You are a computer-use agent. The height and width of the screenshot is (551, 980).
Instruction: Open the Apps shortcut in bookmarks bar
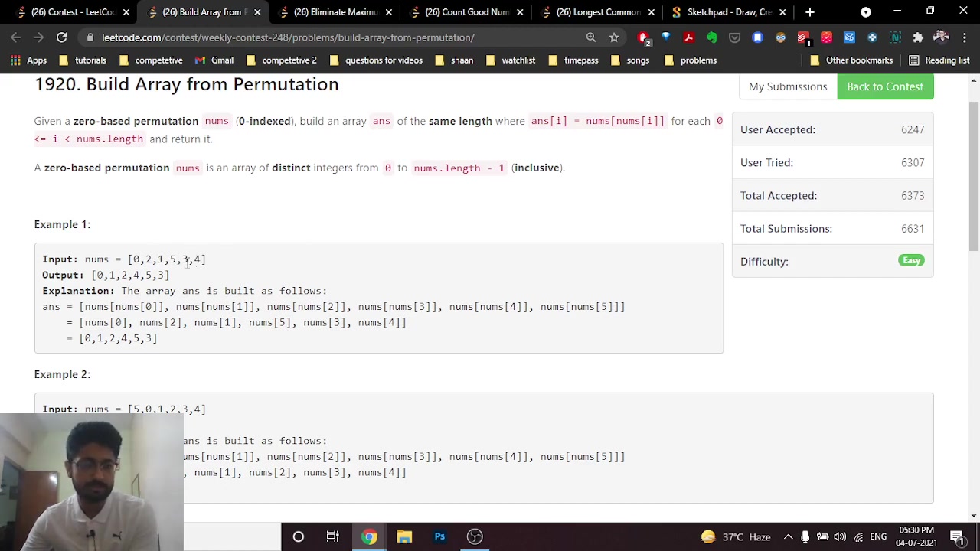(x=28, y=60)
